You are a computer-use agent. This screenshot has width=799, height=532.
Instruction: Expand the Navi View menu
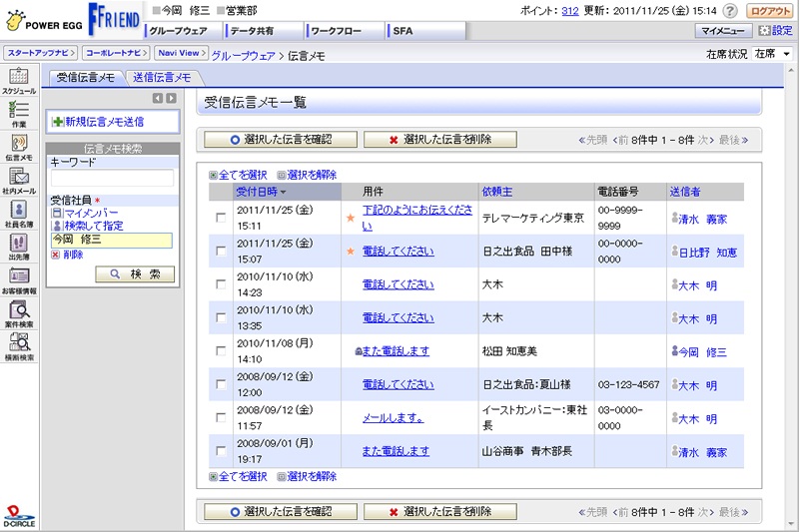182,53
